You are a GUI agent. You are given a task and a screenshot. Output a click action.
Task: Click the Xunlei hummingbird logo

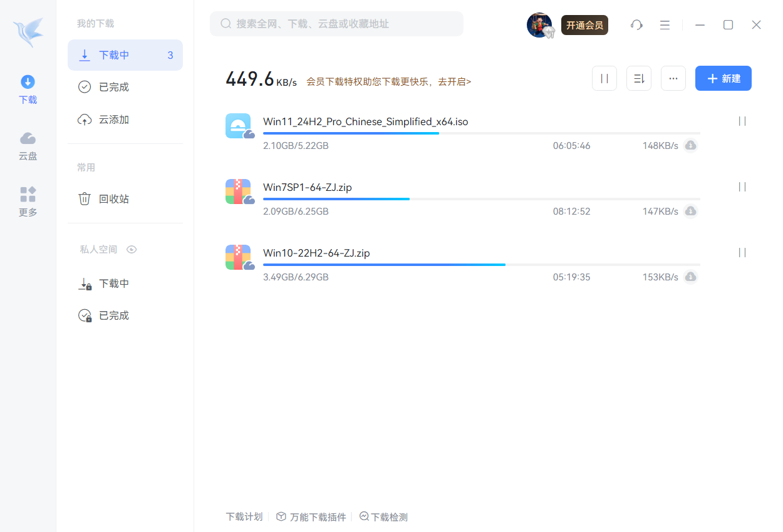click(28, 31)
